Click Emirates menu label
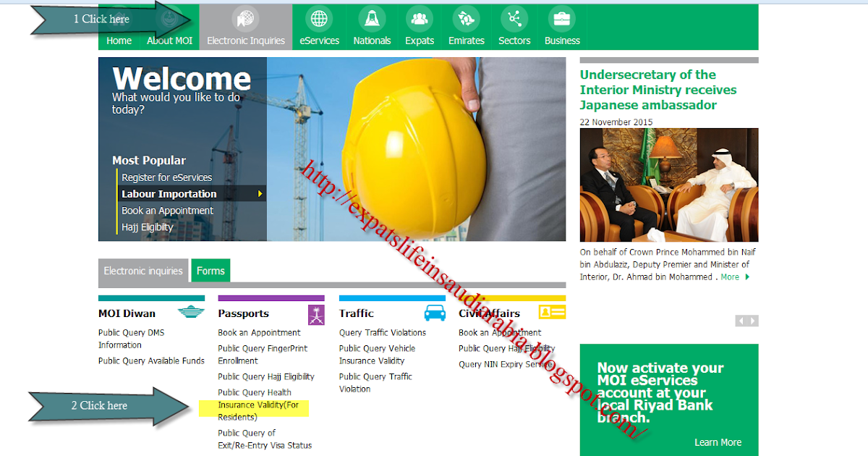 467,41
